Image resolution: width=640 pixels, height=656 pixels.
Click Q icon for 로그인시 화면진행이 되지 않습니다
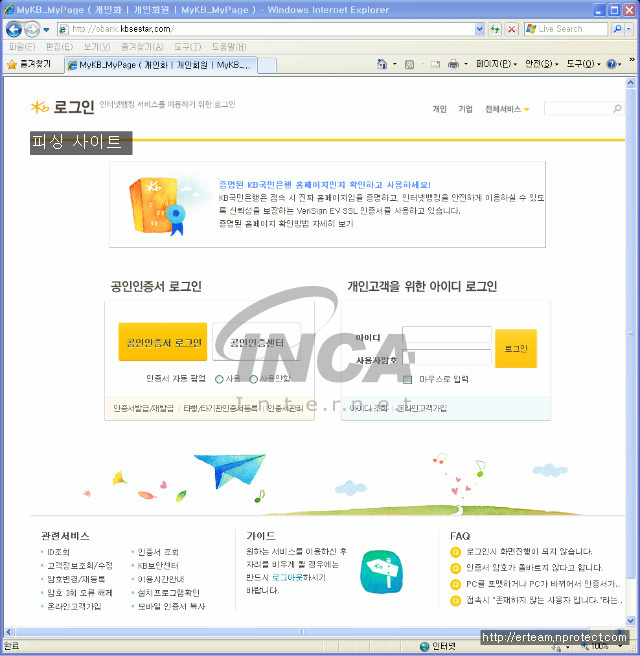pos(455,552)
